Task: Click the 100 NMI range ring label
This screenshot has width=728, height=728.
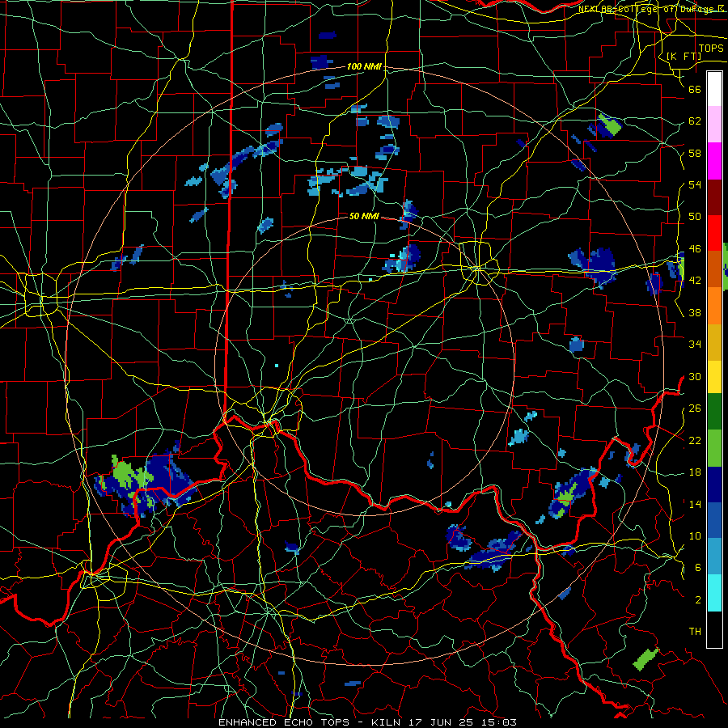Action: click(x=364, y=67)
